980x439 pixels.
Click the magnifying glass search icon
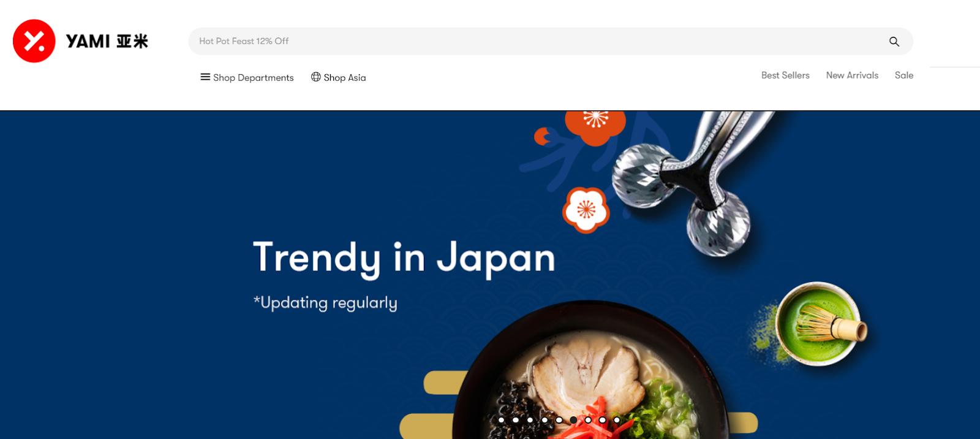pos(894,41)
